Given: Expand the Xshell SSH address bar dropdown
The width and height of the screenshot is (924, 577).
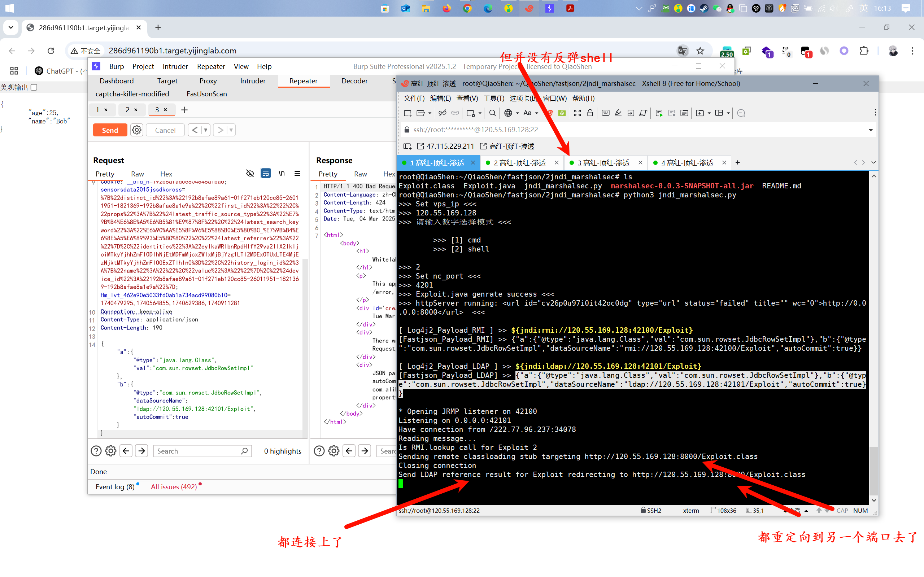Looking at the screenshot, I should coord(871,130).
